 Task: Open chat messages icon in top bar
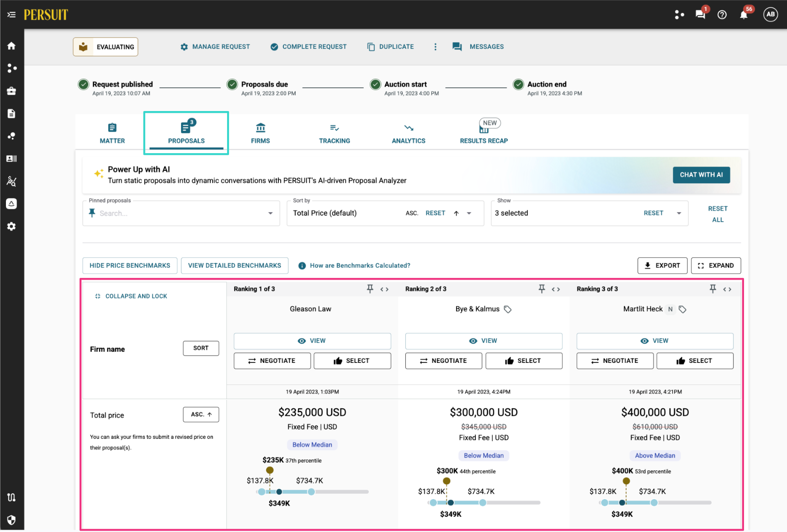(x=700, y=15)
